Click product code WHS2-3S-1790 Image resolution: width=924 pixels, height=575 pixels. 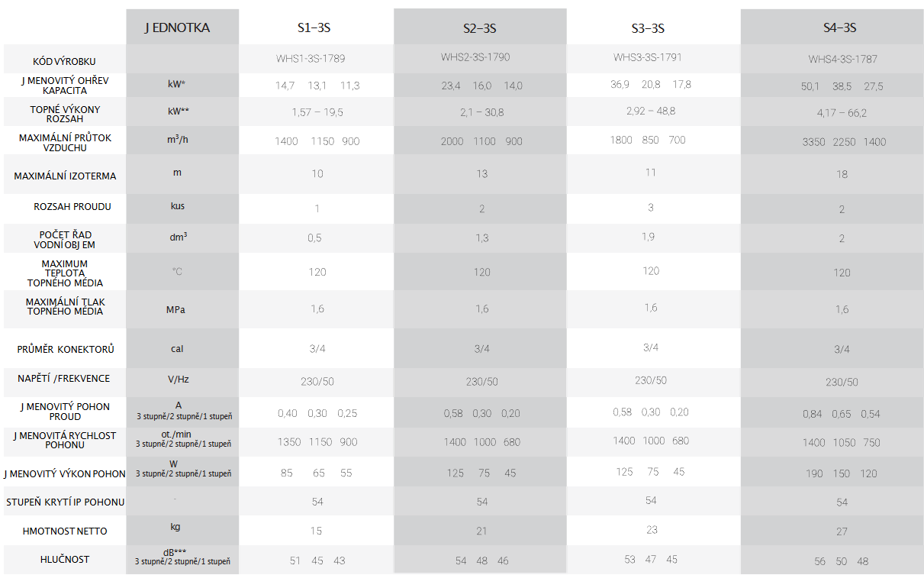click(475, 57)
